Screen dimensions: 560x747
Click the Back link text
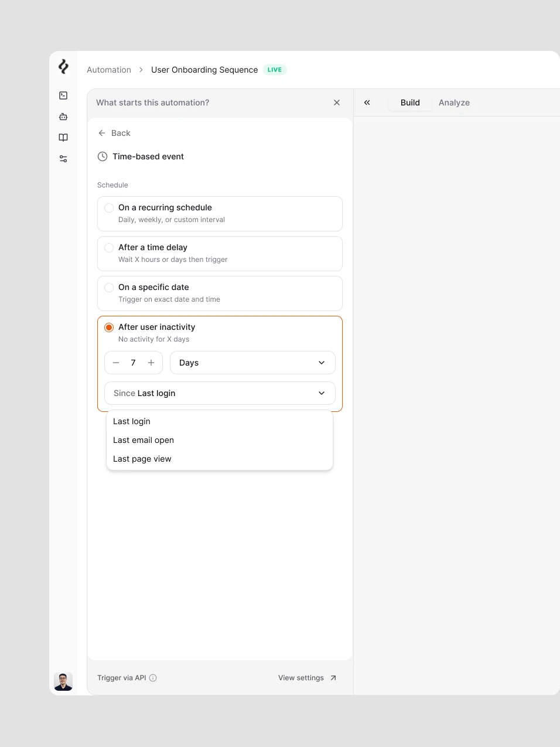(121, 133)
